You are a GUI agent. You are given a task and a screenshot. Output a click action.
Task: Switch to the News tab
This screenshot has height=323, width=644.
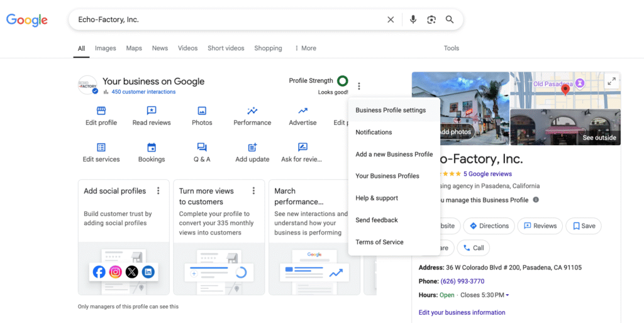coord(160,48)
